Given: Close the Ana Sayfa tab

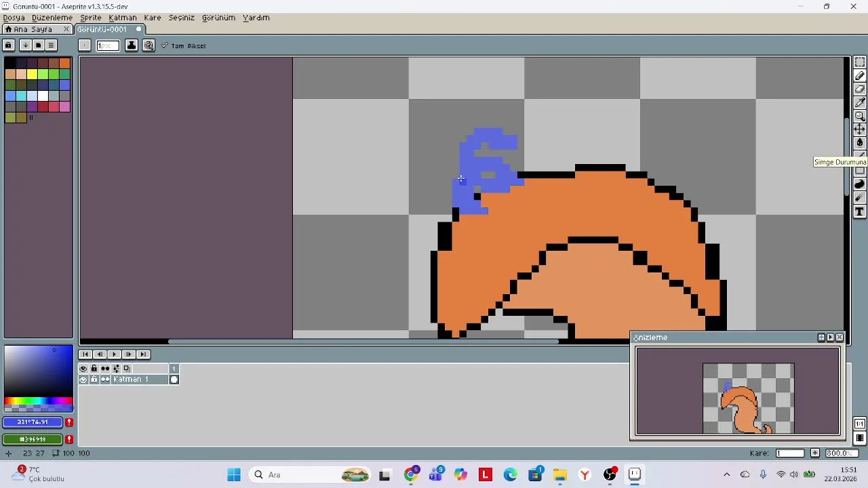Looking at the screenshot, I should point(66,29).
